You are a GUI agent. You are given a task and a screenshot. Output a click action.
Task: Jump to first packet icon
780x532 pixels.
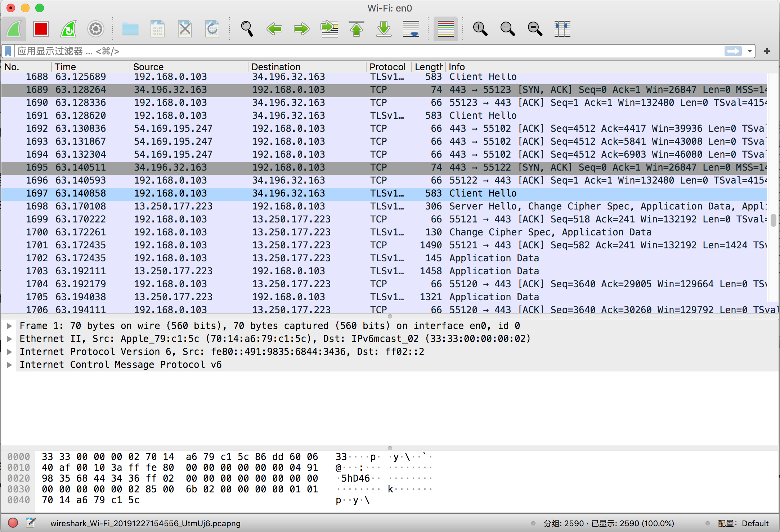[x=357, y=29]
